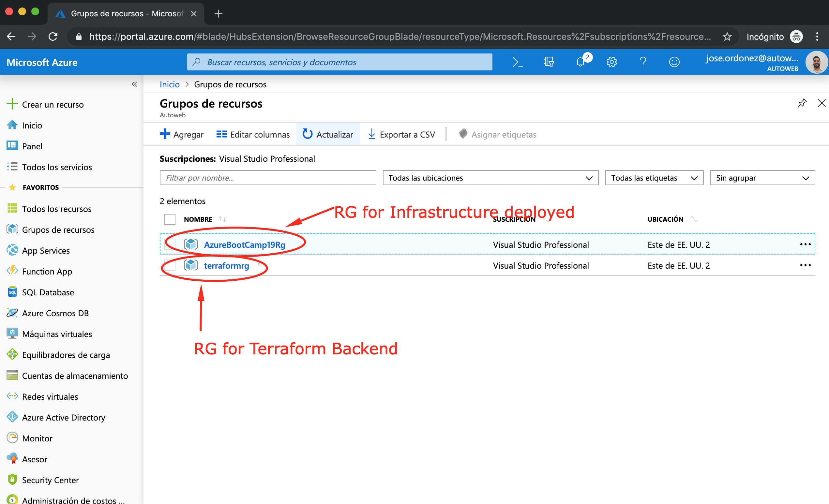Open the Sin agrupar grouping dropdown
This screenshot has width=829, height=504.
click(762, 178)
